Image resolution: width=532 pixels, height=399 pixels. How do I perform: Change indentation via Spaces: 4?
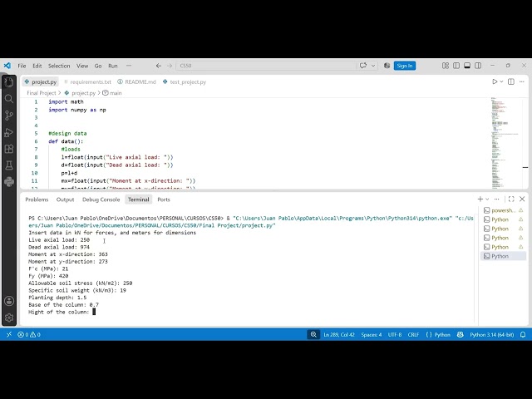372,334
